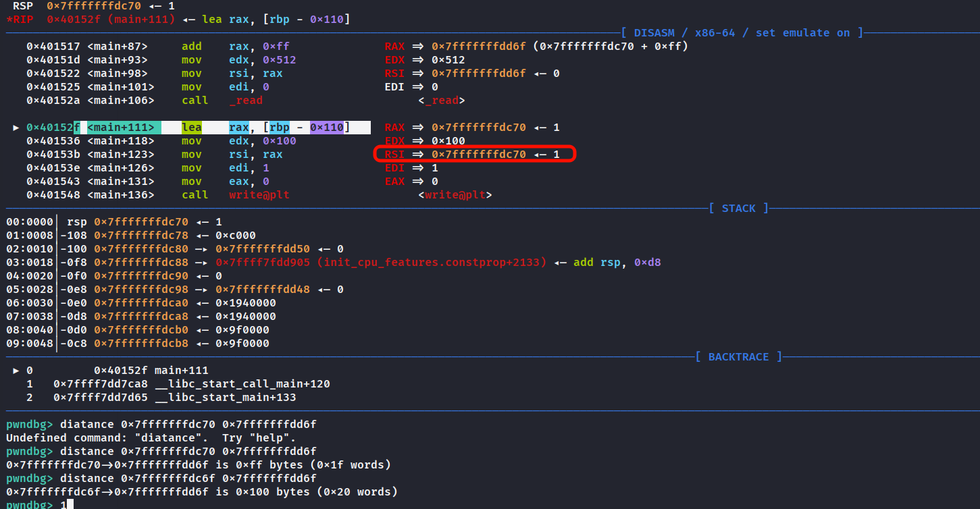Screen dimensions: 980x509
Task: Click stack entry 00:0000 rsp row
Action: (114, 221)
